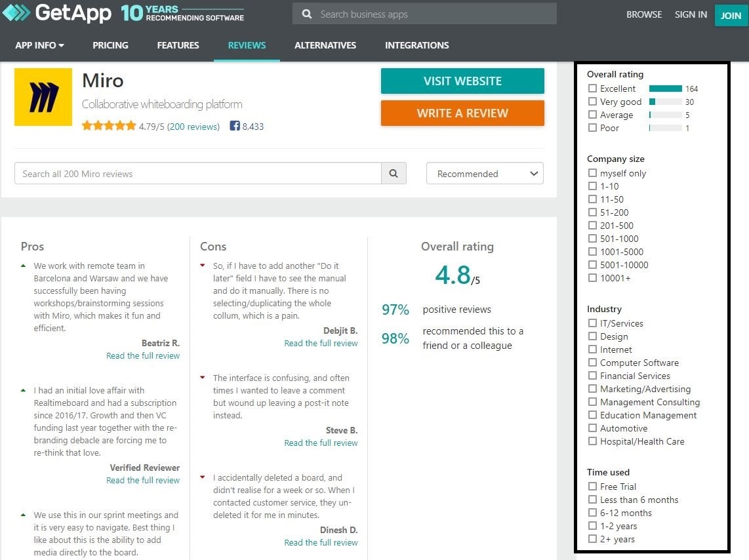Click the 98% recommended figure

point(395,338)
